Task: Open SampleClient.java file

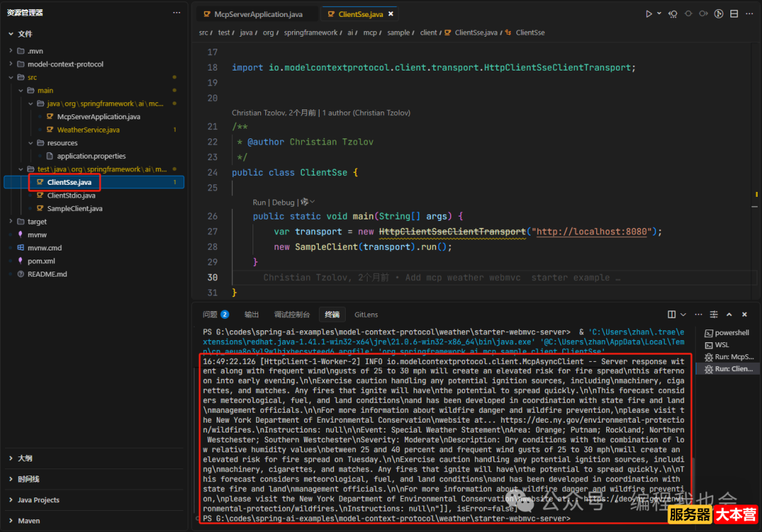Action: pos(74,208)
